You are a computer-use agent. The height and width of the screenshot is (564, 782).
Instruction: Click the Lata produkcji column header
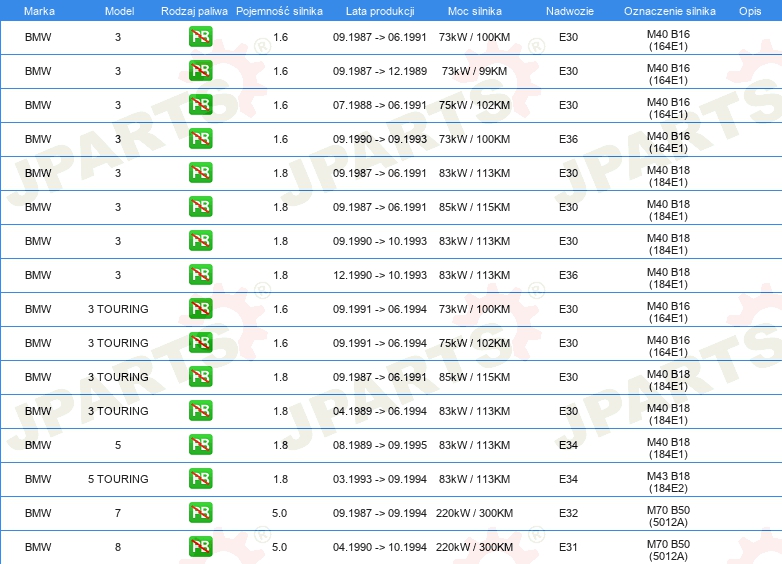[x=380, y=11]
